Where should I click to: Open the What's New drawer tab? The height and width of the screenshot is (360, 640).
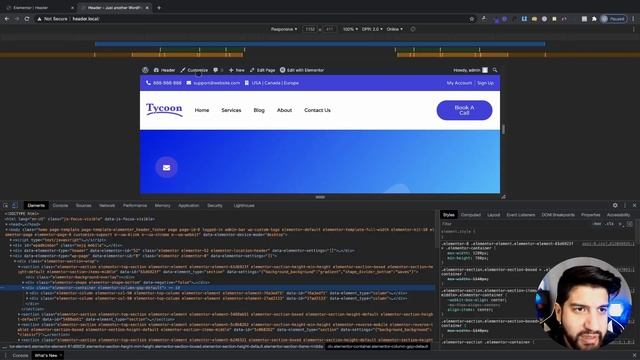[46, 356]
